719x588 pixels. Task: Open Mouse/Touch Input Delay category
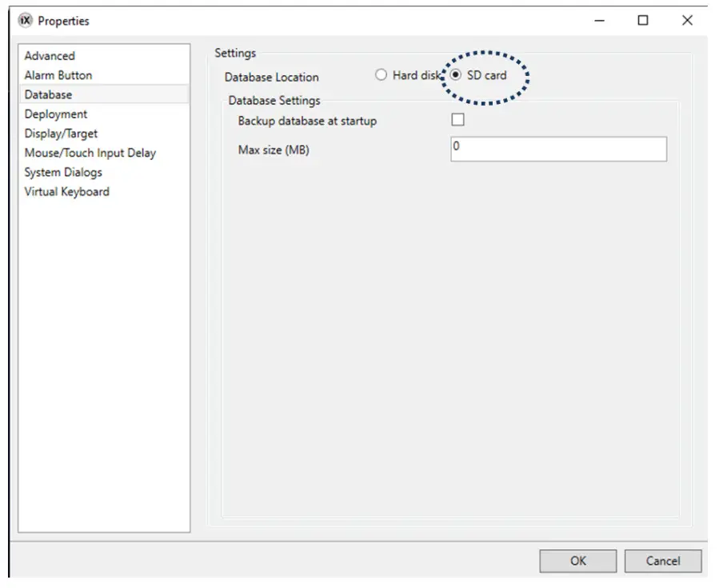[104, 153]
